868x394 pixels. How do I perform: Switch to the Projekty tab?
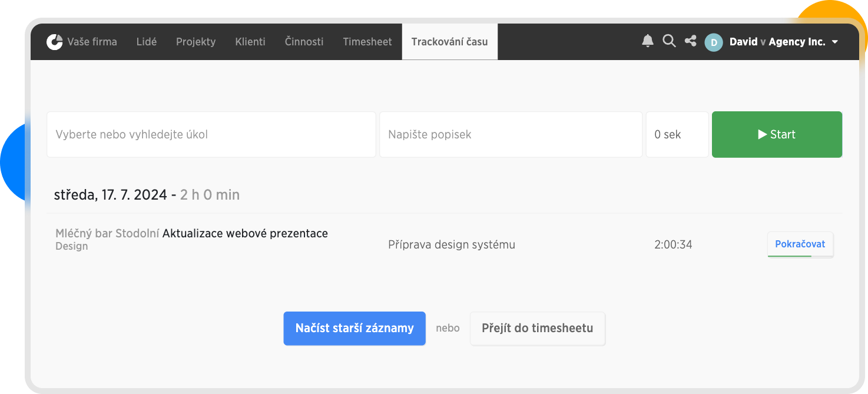[x=196, y=42]
